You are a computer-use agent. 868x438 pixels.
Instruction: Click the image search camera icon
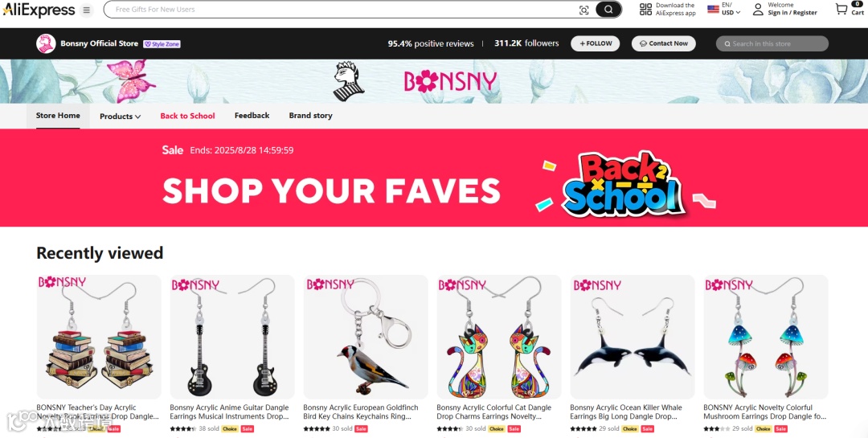(583, 10)
